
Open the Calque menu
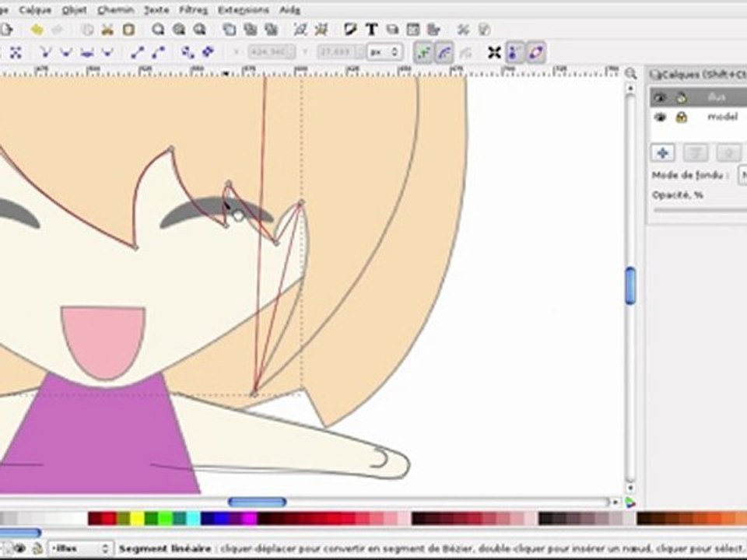pyautogui.click(x=35, y=9)
